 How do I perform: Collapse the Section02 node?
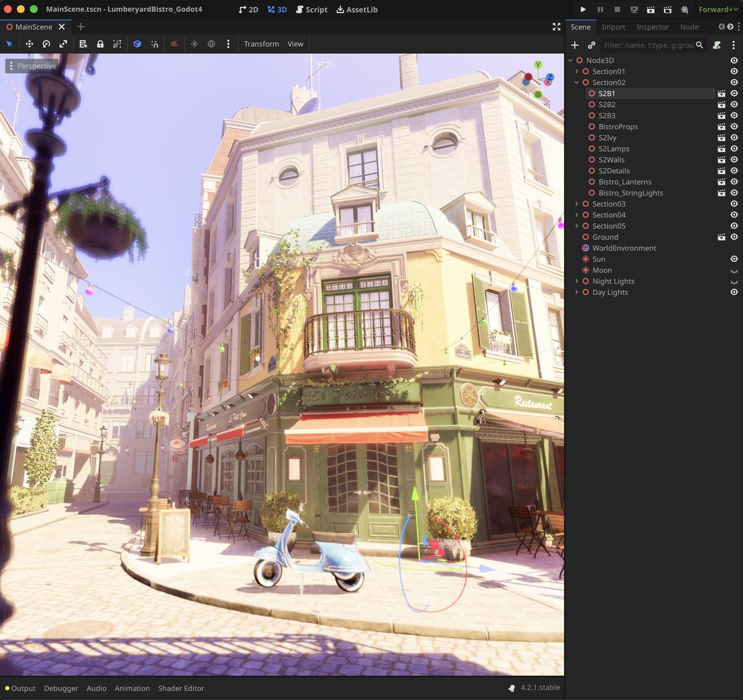tap(576, 82)
